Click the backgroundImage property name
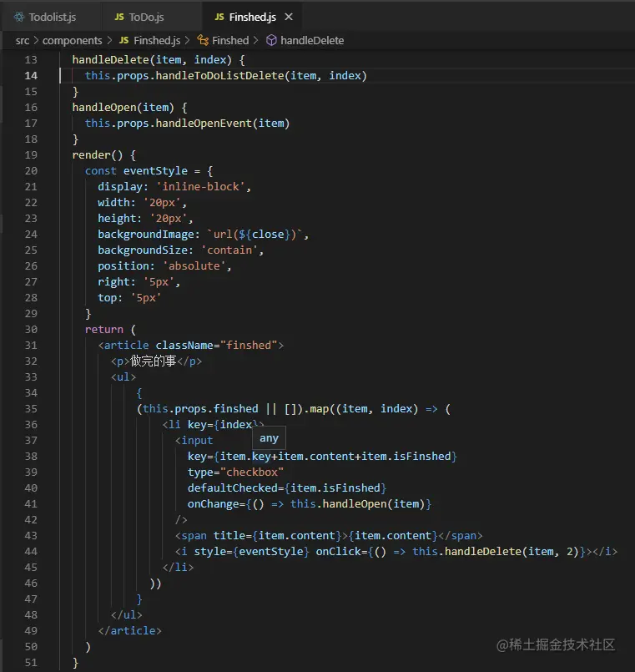Viewport: 635px width, 672px height. point(146,235)
